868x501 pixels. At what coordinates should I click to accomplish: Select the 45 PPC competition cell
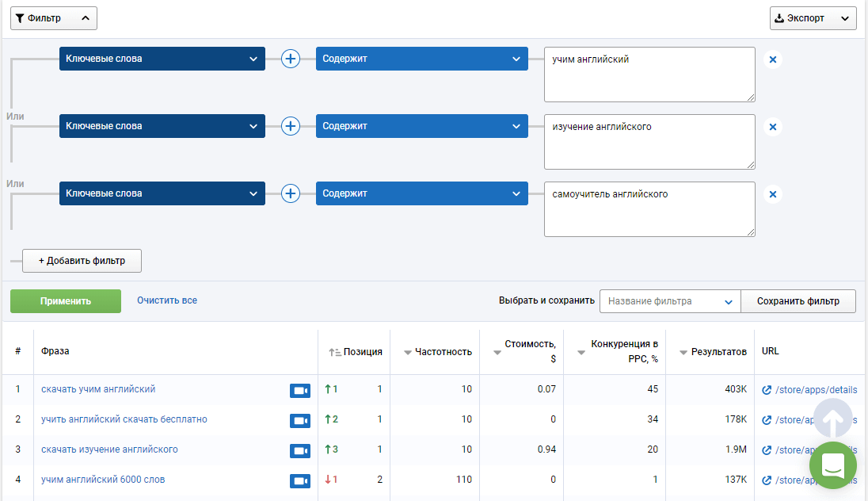(x=653, y=389)
